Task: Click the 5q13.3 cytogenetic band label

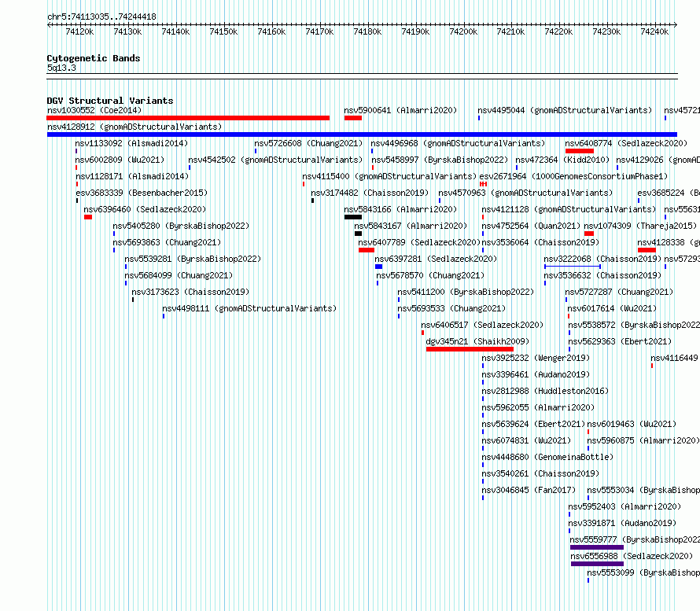Action: click(x=61, y=68)
